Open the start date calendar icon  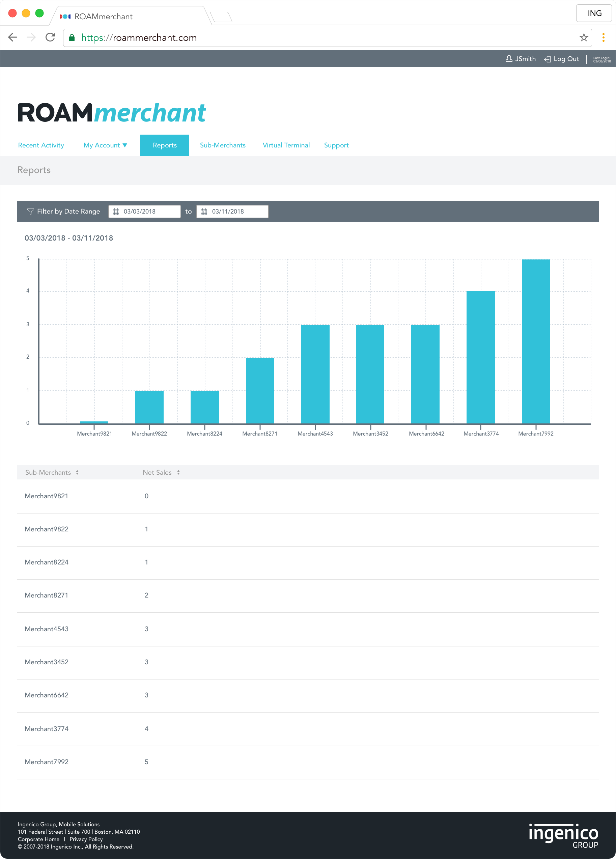[116, 212]
